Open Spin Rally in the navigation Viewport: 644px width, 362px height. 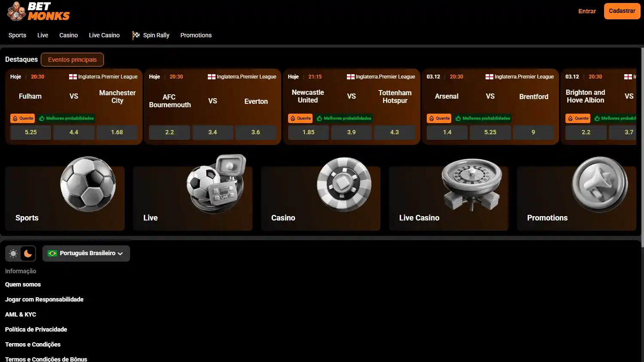tap(156, 35)
